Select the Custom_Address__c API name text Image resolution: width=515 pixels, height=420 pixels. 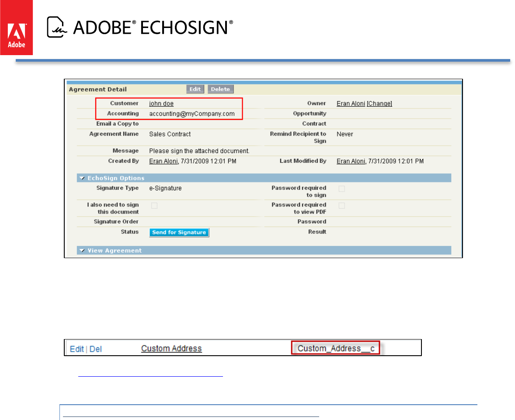point(336,348)
